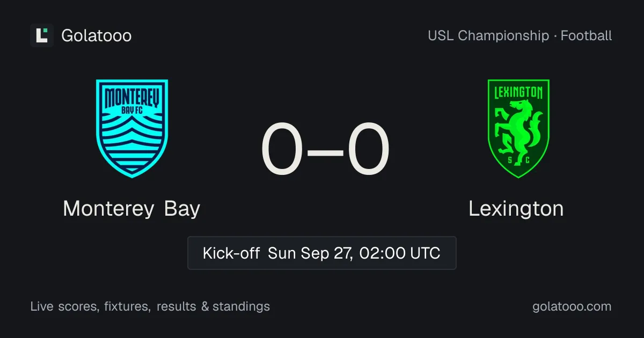Click the Kick-off time box
Image resolution: width=644 pixels, height=338 pixels.
[322, 253]
